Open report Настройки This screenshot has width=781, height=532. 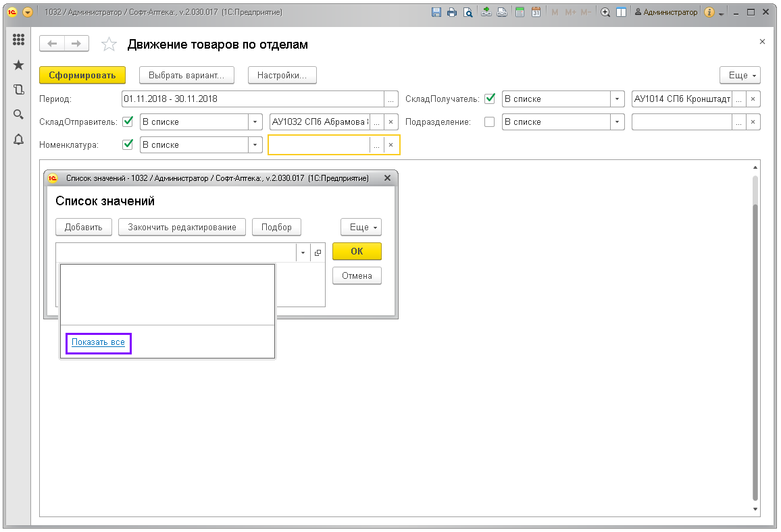tap(282, 75)
